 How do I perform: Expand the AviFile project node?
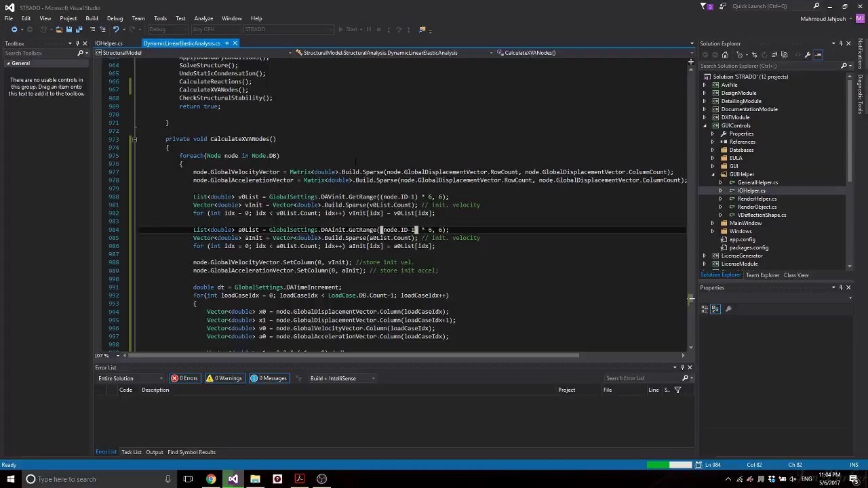tap(705, 85)
